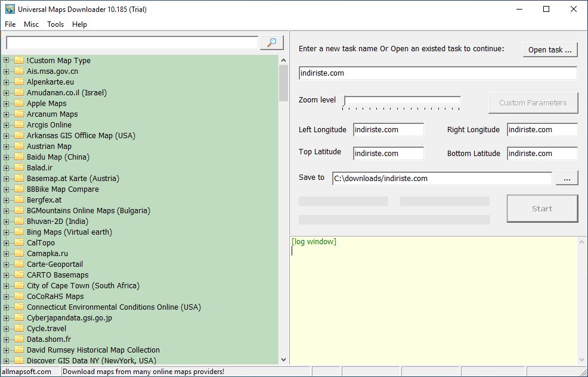Click the map list scrollbar thumb
The width and height of the screenshot is (588, 377).
pos(283,83)
